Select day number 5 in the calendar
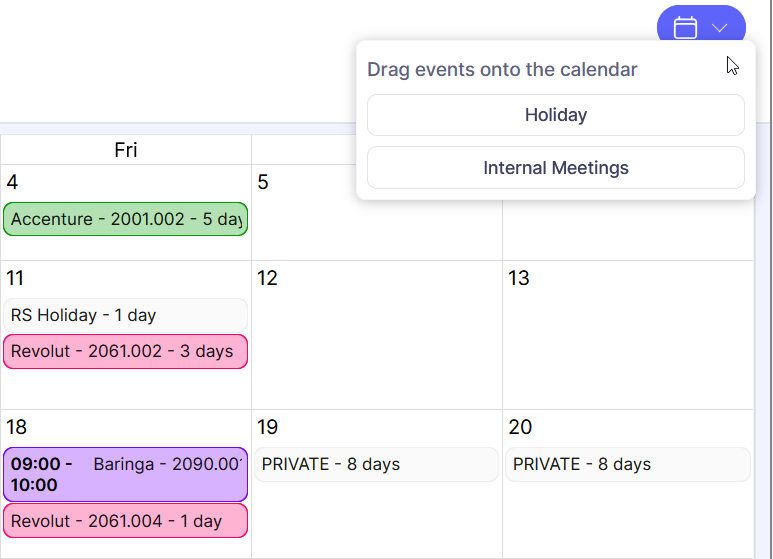Image resolution: width=773 pixels, height=559 pixels. click(263, 182)
